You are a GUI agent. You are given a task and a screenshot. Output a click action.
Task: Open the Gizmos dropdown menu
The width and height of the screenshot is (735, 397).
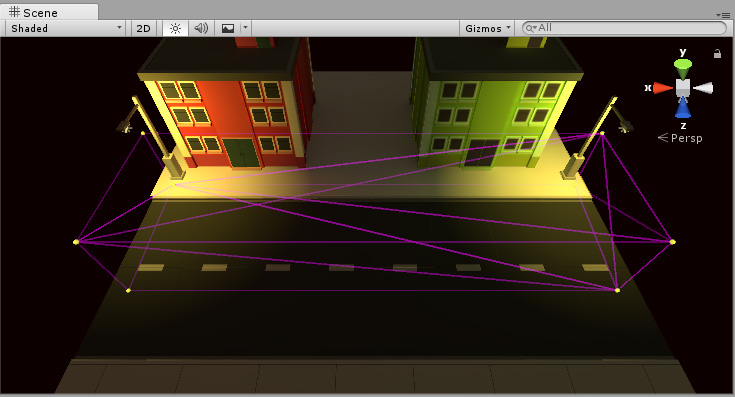click(487, 28)
